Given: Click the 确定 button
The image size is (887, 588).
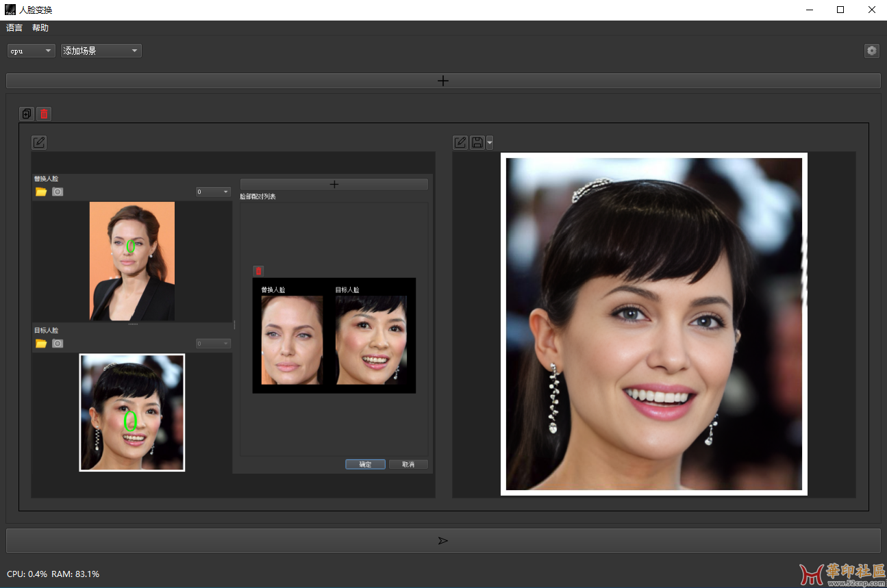Looking at the screenshot, I should 365,464.
